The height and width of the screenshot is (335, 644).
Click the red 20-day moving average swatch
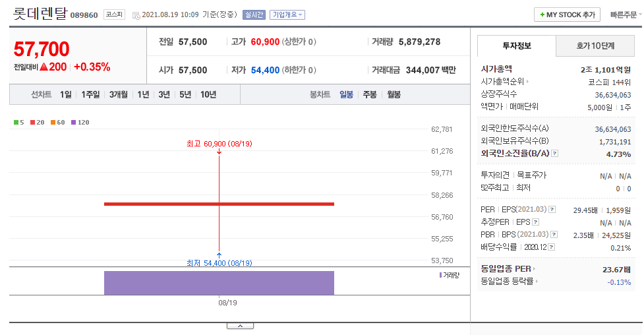tap(32, 123)
